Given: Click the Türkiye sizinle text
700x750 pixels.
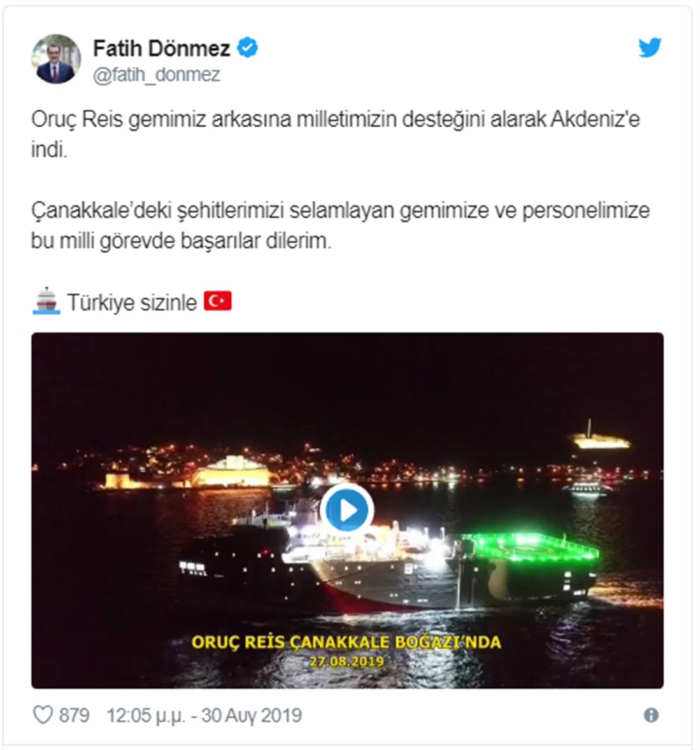Looking at the screenshot, I should [132, 302].
